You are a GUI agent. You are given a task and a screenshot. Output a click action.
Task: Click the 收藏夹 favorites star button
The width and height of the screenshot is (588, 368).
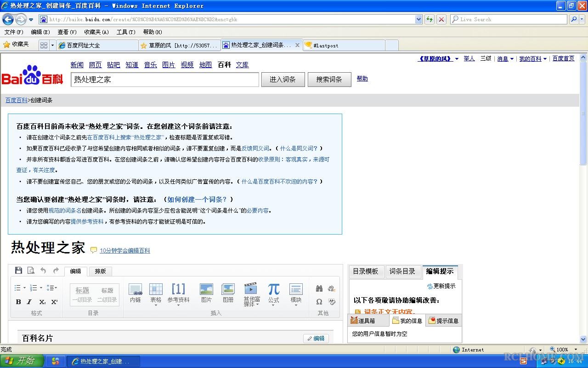click(x=16, y=45)
